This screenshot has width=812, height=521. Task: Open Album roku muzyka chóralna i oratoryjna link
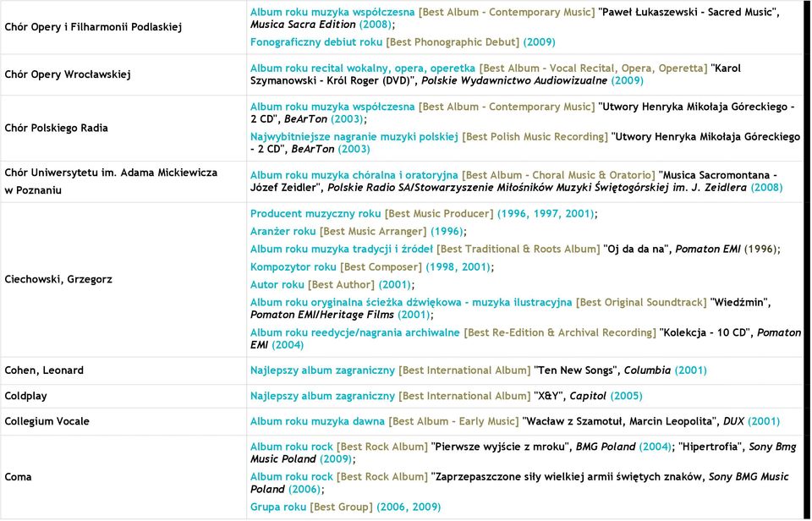(354, 175)
